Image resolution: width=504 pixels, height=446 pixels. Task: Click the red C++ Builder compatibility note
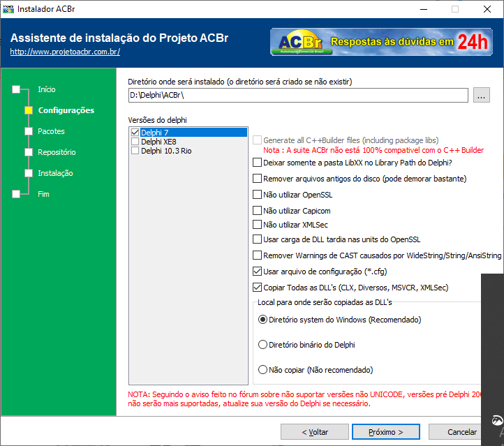373,150
